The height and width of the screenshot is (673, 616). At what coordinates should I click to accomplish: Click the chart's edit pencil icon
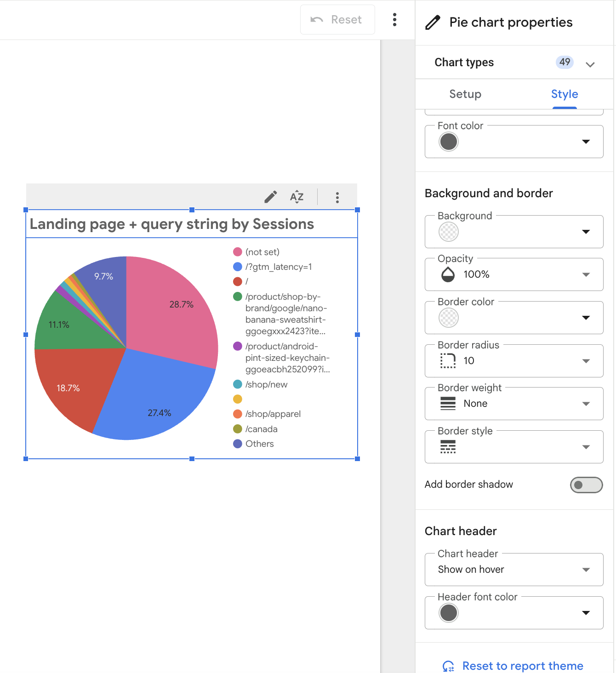click(x=271, y=197)
